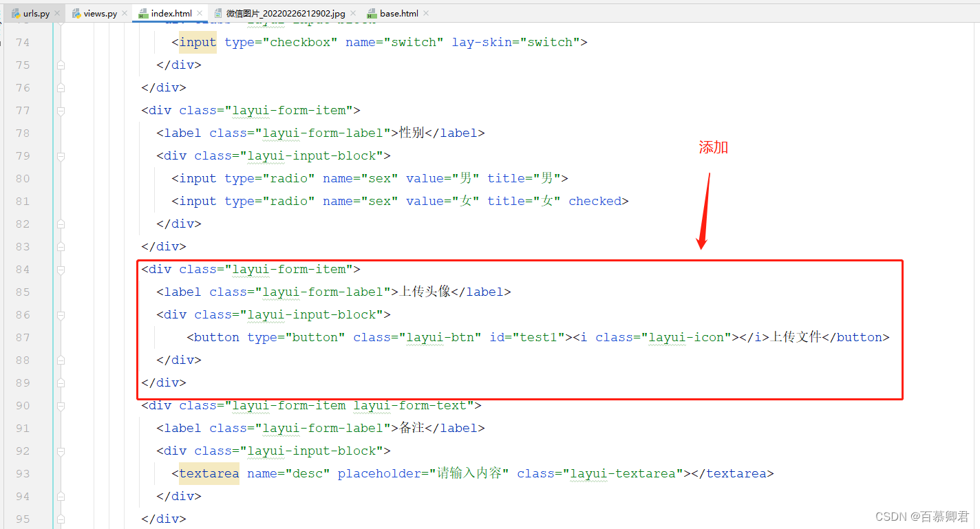The width and height of the screenshot is (980, 529).
Task: Click class="layui-btn" on line 87
Action: click(418, 338)
